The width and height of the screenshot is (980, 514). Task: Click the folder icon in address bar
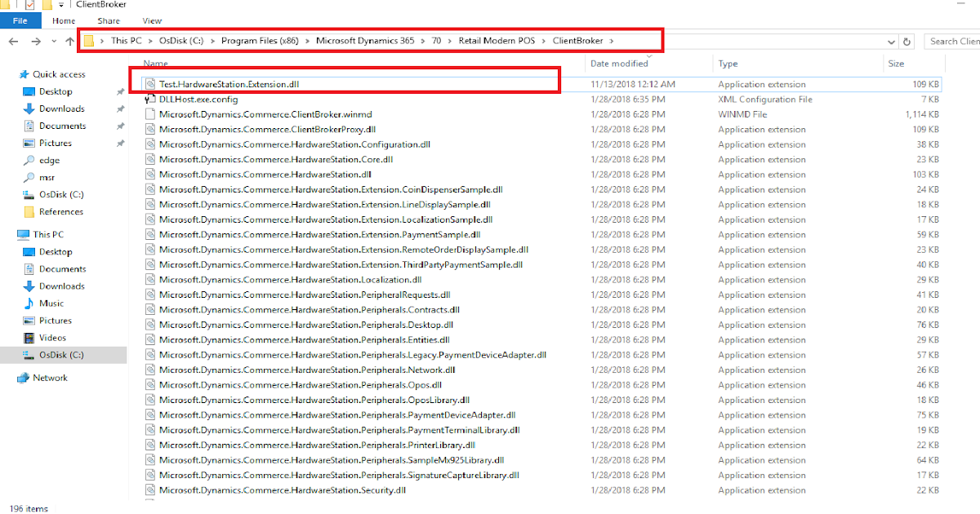pyautogui.click(x=89, y=41)
